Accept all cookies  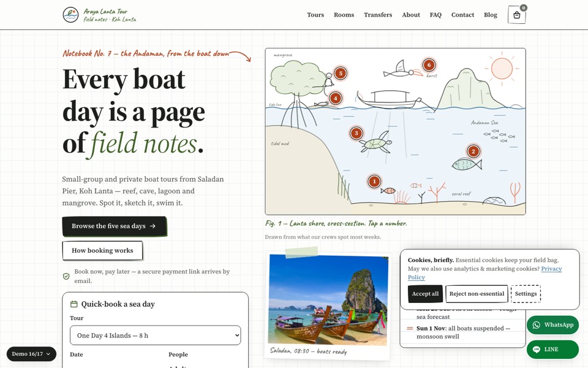pos(425,294)
